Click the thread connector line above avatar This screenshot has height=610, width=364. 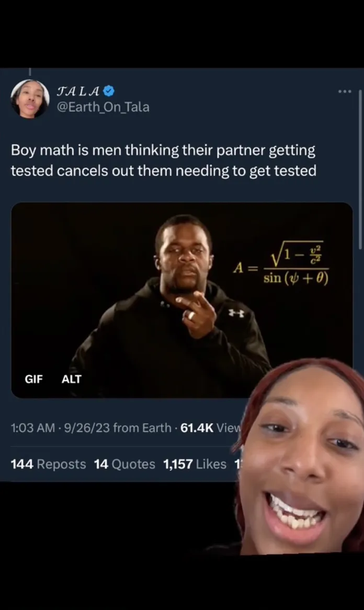[x=30, y=72]
